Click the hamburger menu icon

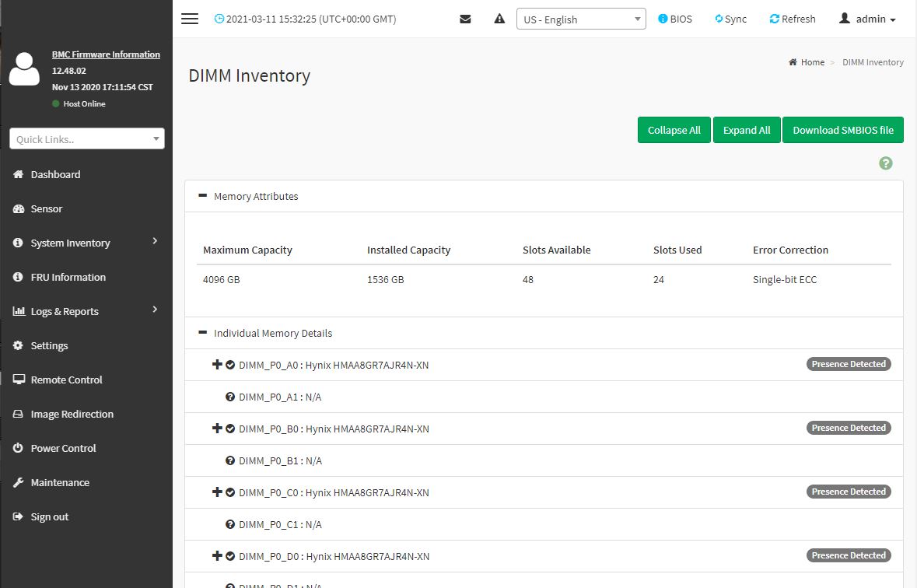pos(190,19)
